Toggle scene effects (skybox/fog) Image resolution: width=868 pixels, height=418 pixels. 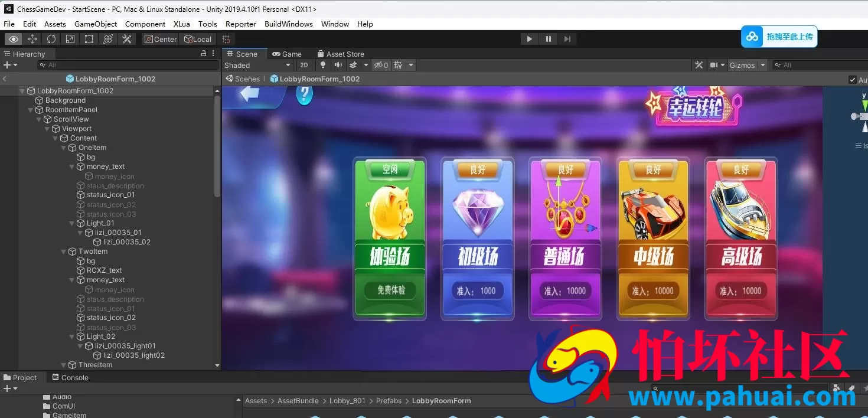tap(354, 65)
